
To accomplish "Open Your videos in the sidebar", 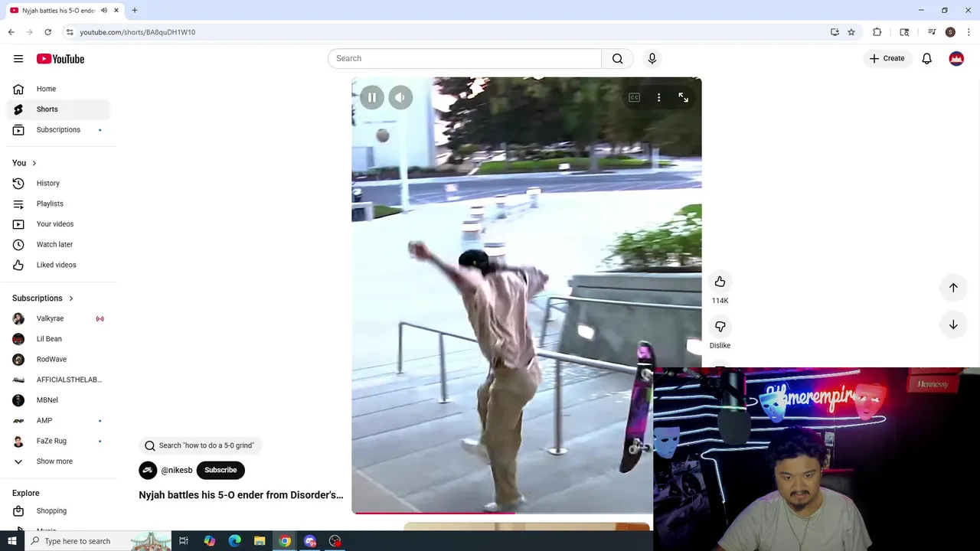I will click(58, 224).
